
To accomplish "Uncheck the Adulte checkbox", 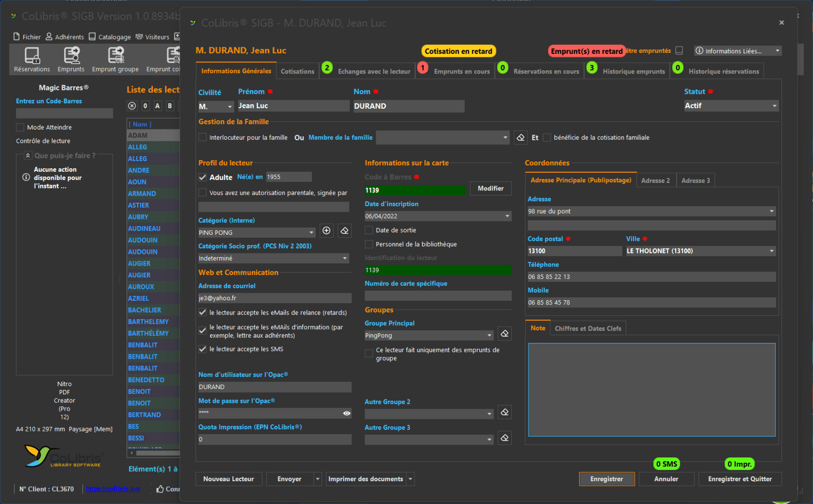I will pyautogui.click(x=203, y=177).
